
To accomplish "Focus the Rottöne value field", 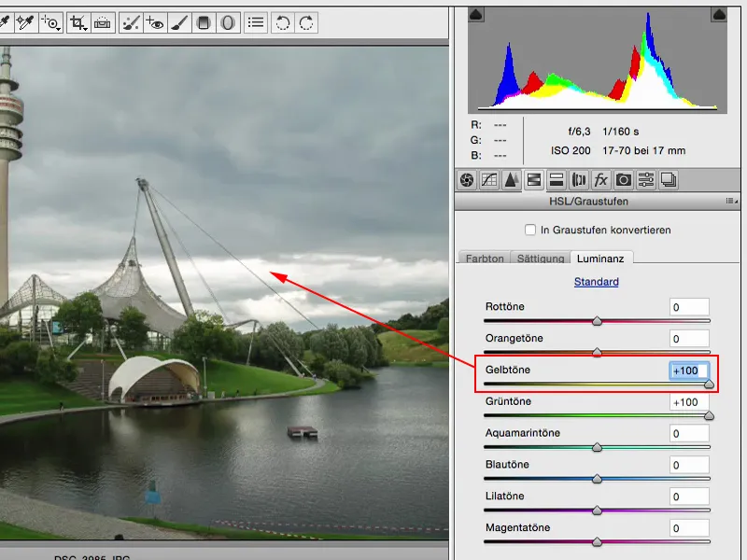I will click(x=689, y=307).
